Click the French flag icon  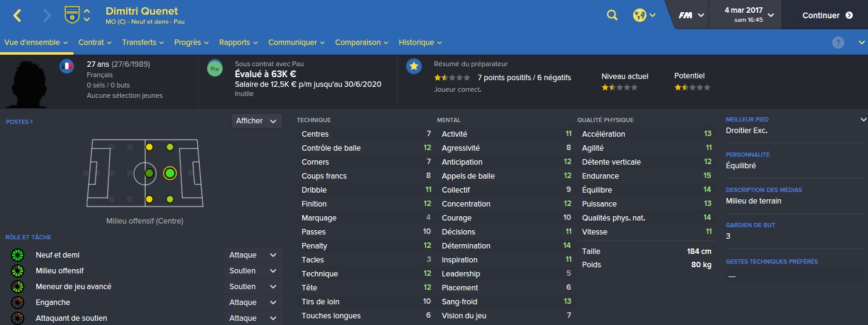click(67, 66)
